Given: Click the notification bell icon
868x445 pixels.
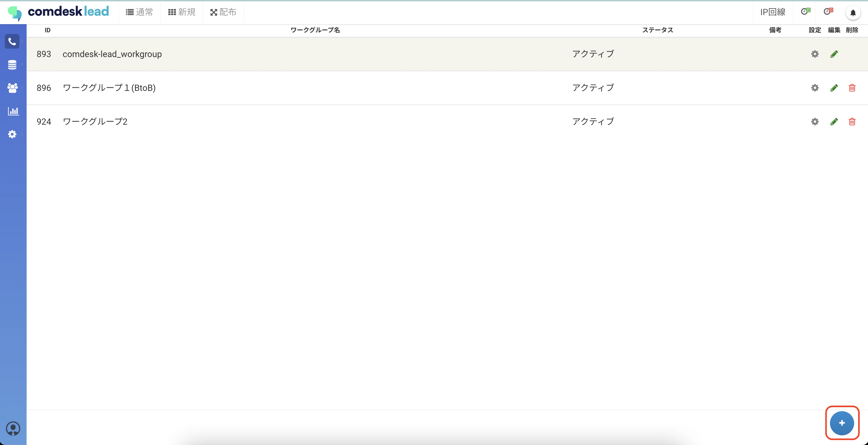Looking at the screenshot, I should click(853, 13).
